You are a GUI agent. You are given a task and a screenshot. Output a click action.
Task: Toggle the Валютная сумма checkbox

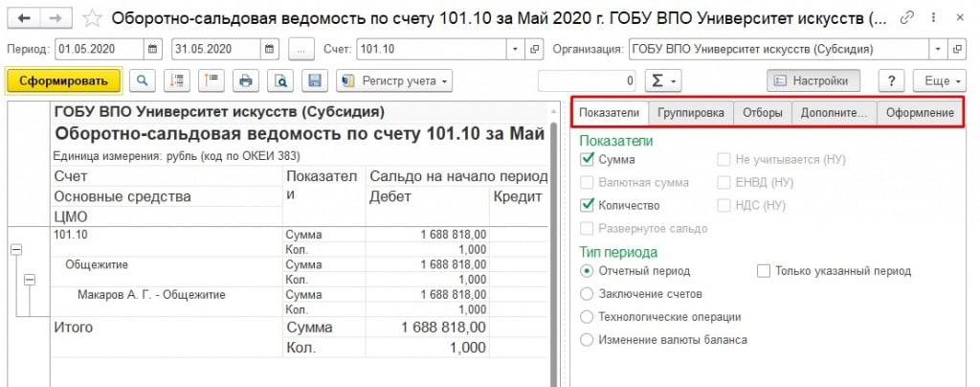tap(587, 183)
